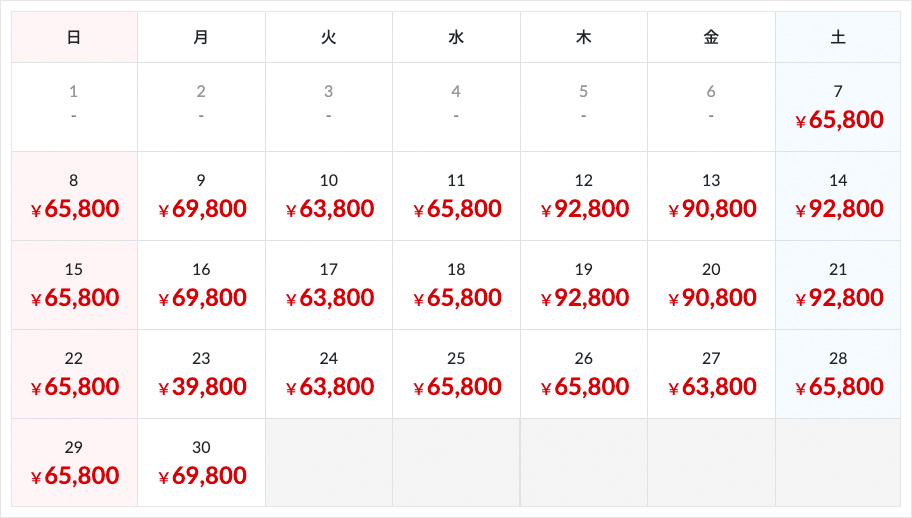Choose day 25 priced ¥65,800

point(457,374)
